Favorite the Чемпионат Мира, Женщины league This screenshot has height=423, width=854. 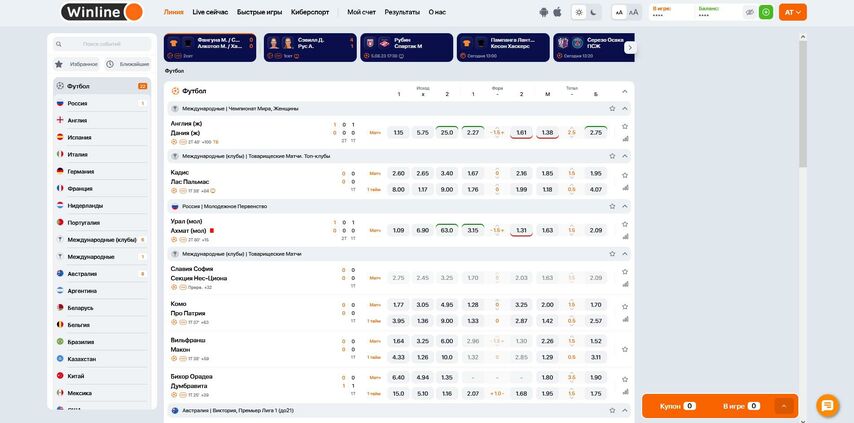[612, 109]
